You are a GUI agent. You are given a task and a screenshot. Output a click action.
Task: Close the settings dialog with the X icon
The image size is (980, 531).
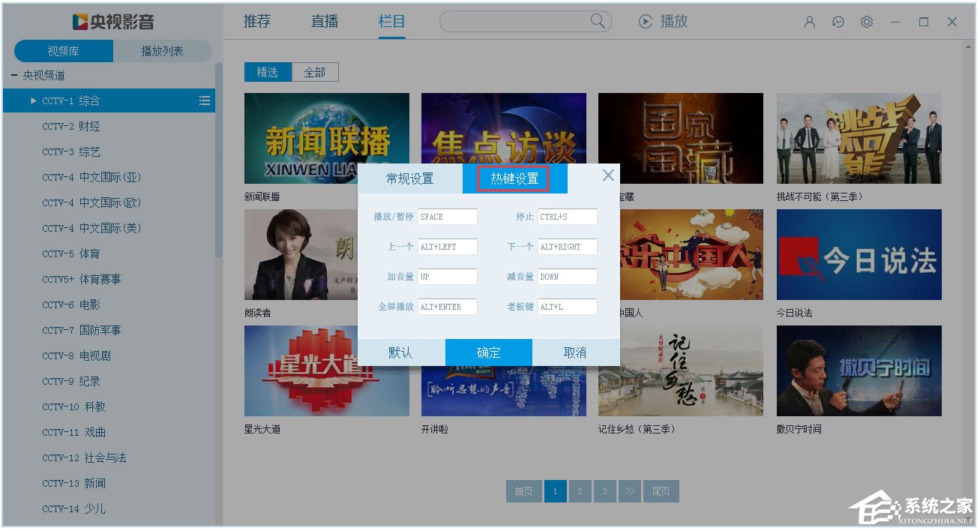pos(608,175)
